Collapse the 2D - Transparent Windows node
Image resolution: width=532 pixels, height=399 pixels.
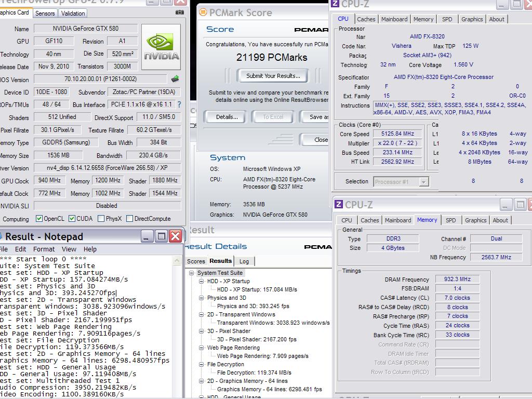coord(201,314)
